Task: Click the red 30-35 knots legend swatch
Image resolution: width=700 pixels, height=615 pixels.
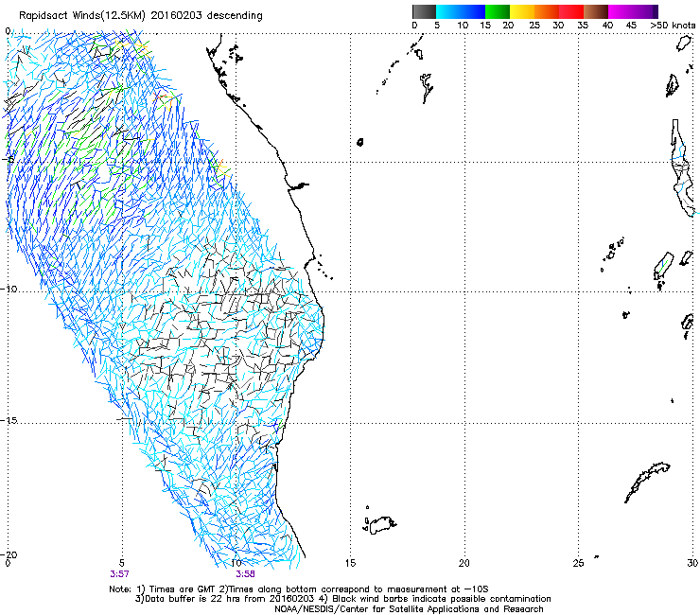Action: [571, 11]
